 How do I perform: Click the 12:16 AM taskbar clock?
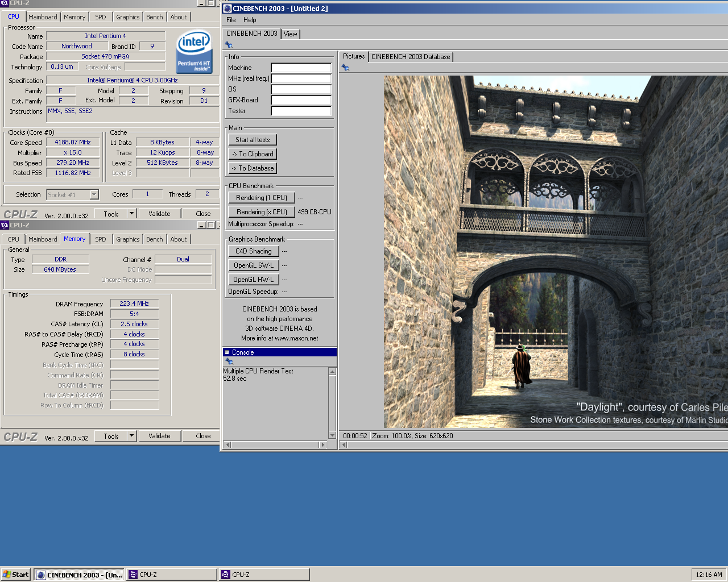pos(709,575)
